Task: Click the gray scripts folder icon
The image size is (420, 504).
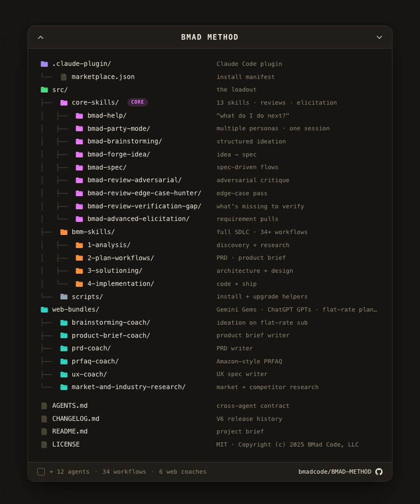Action: point(64,297)
